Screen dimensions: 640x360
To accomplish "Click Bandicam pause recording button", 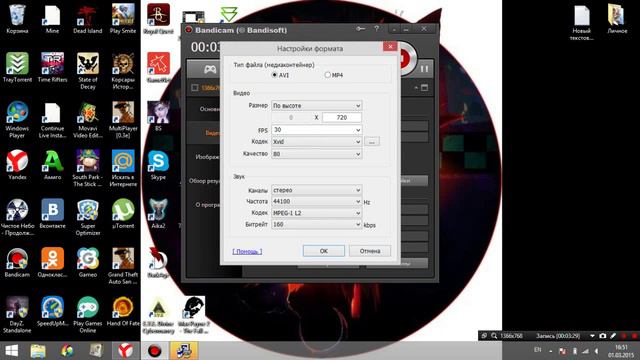I will click(x=424, y=69).
